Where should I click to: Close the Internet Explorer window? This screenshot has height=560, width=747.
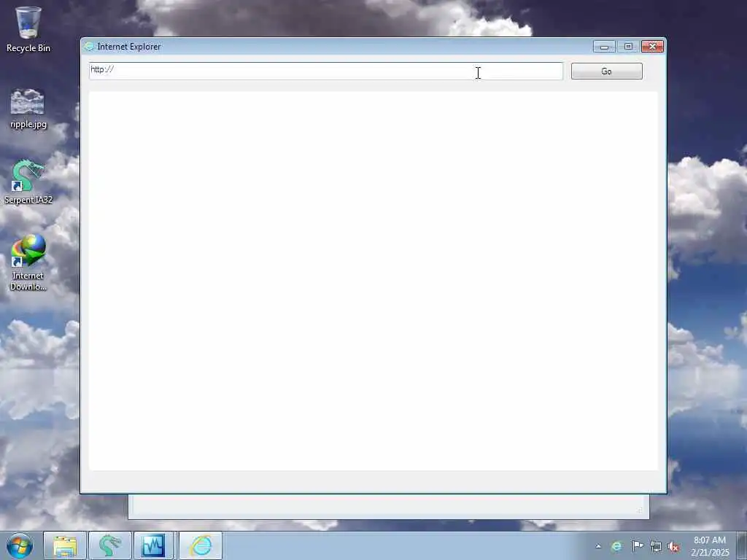653,47
